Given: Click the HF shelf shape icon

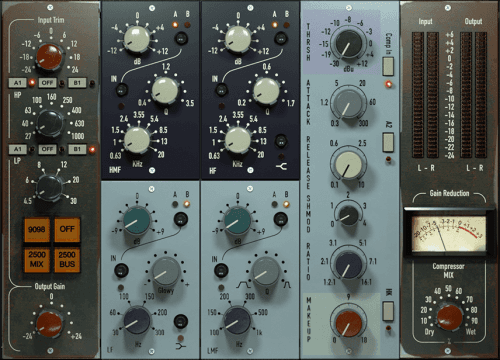Looking at the screenshot, I should coord(281,166).
